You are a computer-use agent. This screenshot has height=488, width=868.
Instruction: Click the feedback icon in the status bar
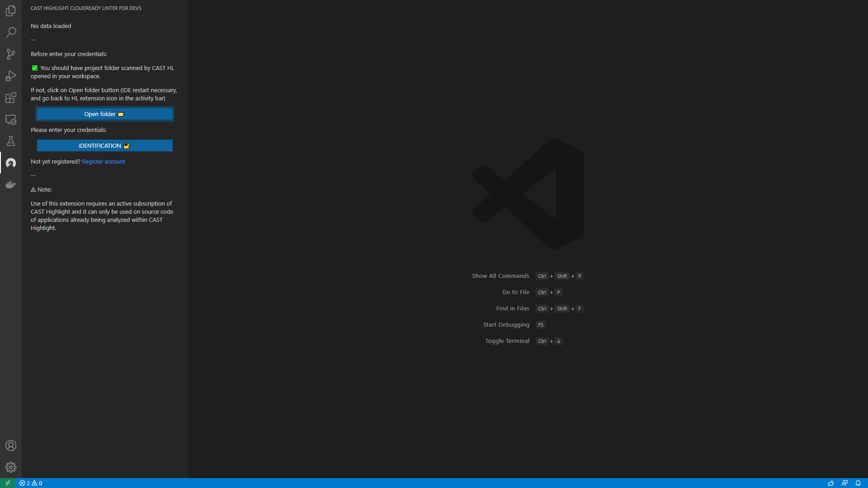coord(844,483)
